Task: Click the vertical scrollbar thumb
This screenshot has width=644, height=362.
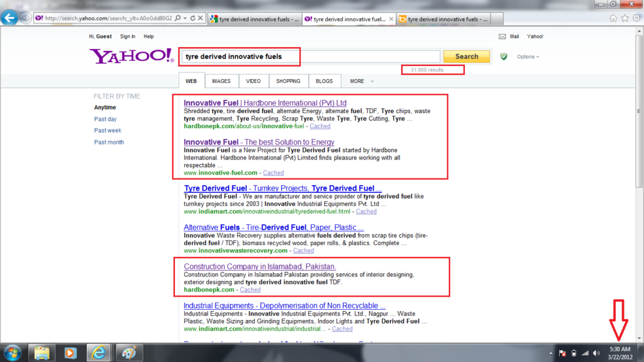Action: (x=639, y=111)
